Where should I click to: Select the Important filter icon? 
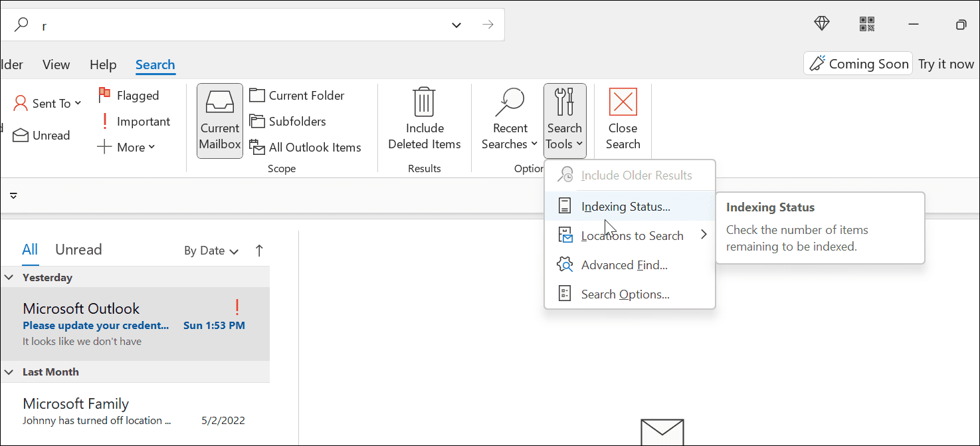click(104, 121)
